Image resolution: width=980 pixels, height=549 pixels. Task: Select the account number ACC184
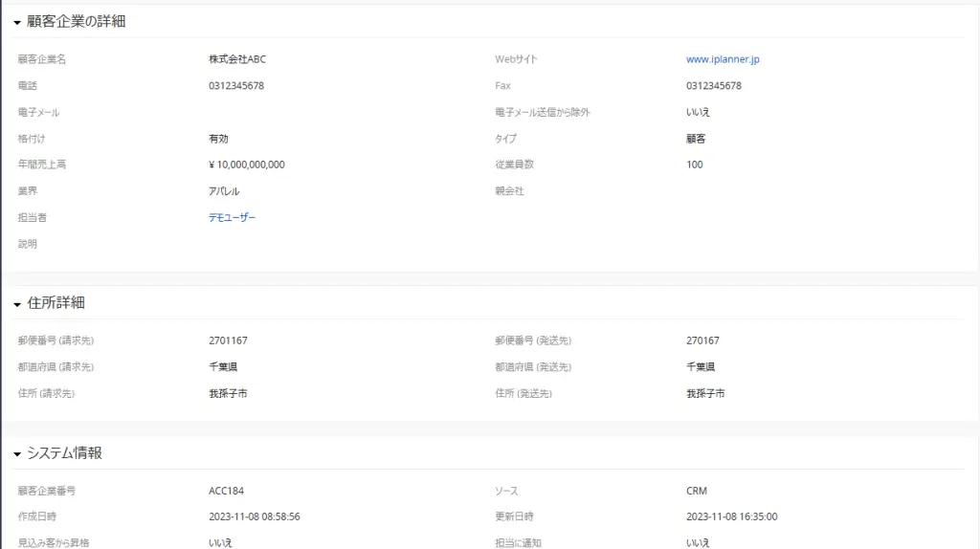coord(226,491)
